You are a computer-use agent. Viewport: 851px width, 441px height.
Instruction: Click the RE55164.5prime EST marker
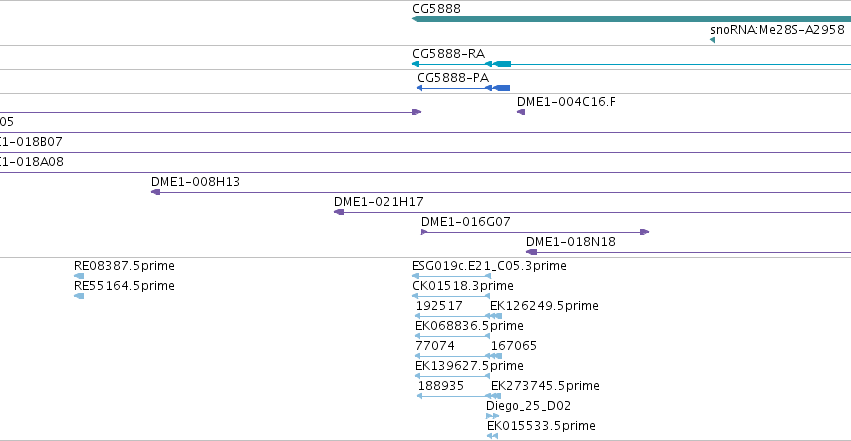click(x=79, y=296)
